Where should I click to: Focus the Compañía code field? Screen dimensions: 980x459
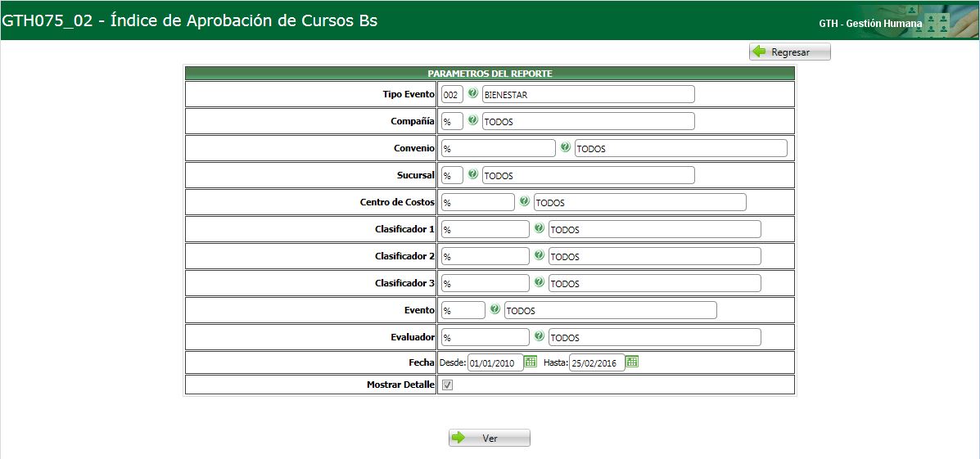point(452,121)
